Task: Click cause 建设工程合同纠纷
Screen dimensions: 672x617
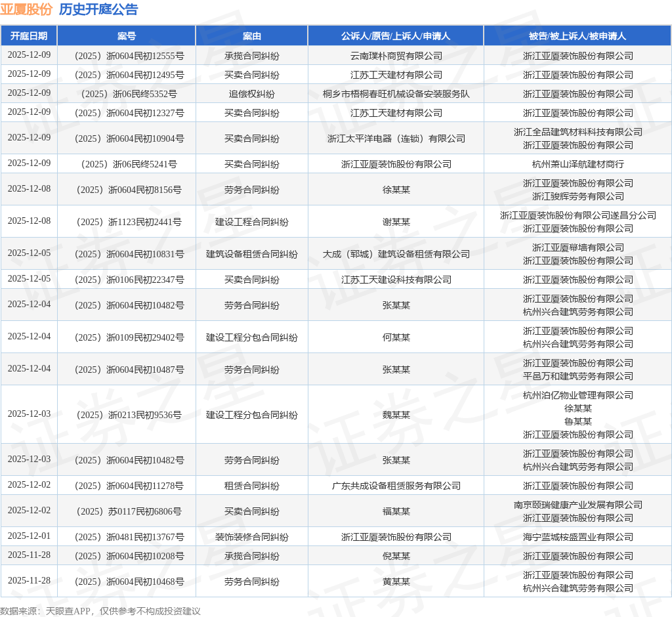Action: coord(251,222)
